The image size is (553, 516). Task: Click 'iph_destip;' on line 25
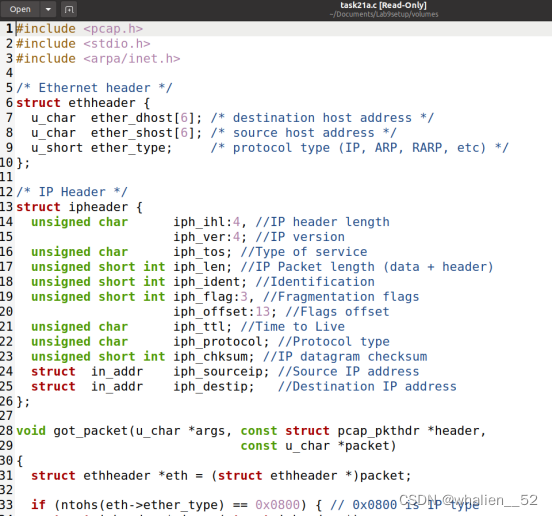click(213, 387)
